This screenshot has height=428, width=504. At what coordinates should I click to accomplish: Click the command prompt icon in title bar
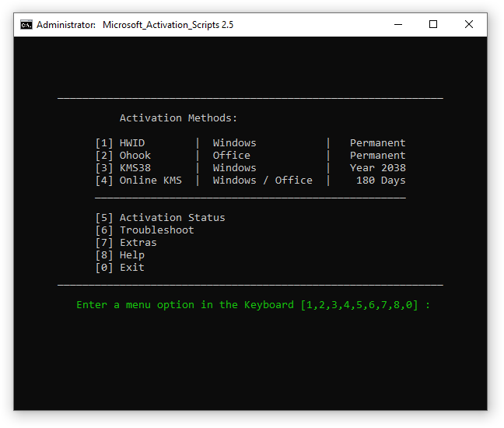[26, 24]
